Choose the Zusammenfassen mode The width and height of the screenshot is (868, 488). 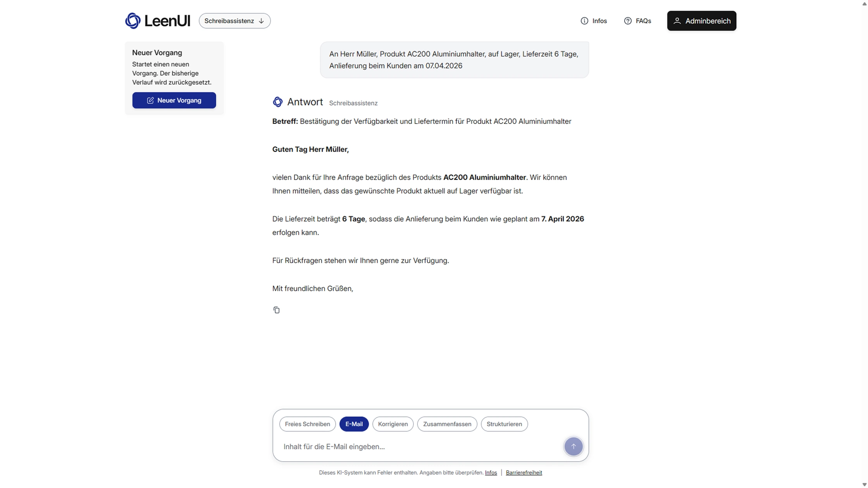click(x=447, y=424)
